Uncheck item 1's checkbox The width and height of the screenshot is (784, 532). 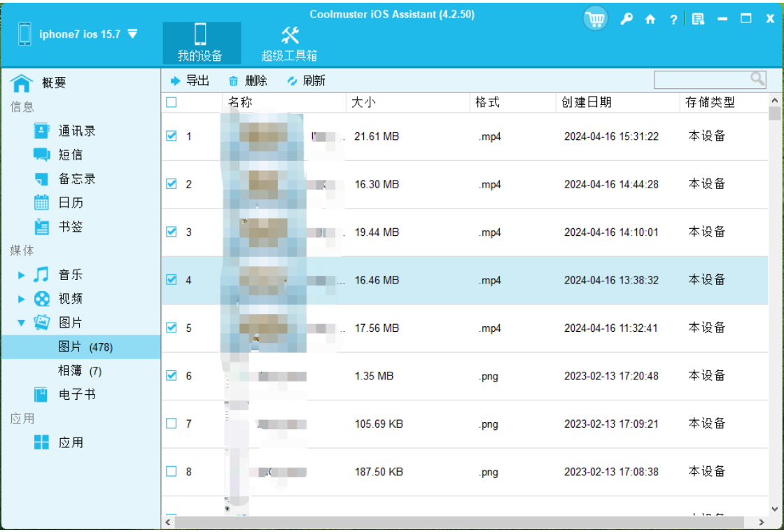[171, 135]
